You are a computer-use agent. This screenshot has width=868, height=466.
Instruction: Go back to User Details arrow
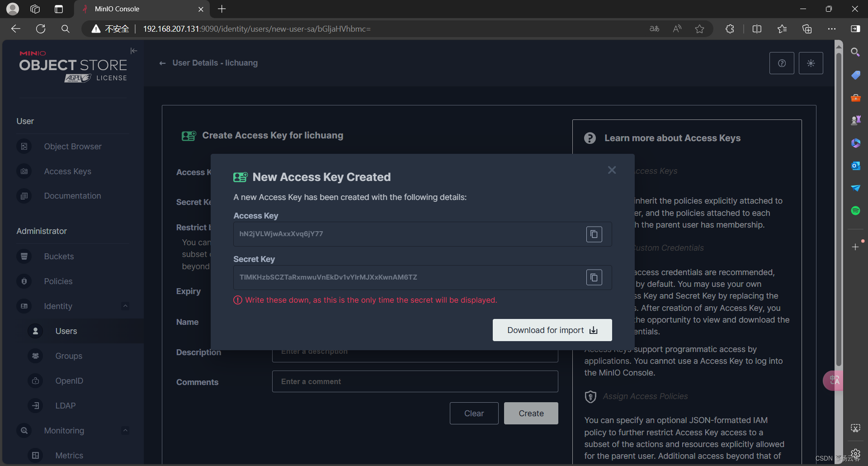pos(162,63)
